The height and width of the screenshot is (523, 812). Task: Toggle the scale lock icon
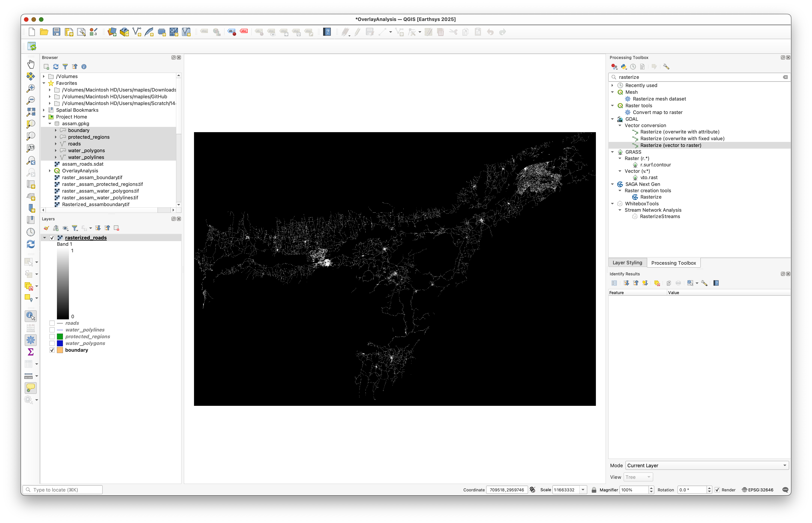[594, 490]
